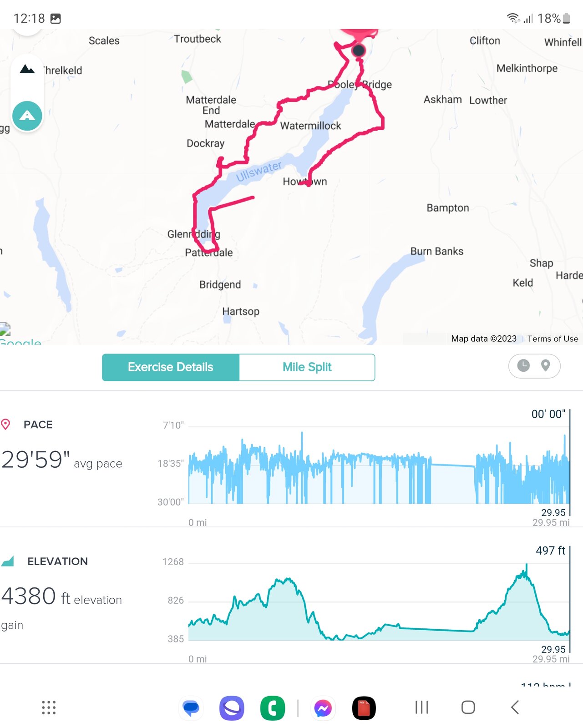The width and height of the screenshot is (583, 728).
Task: Tap the clock icon in the time/distance toggle
Action: coord(523,365)
